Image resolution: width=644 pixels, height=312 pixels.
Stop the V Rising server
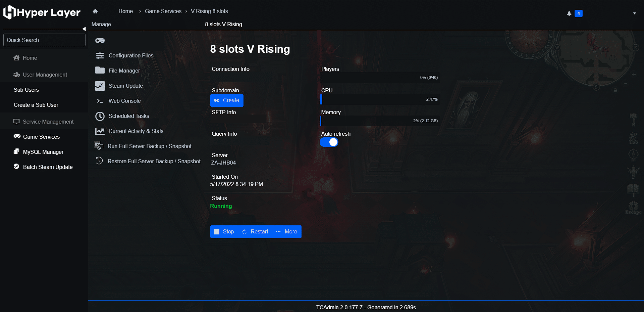click(x=224, y=232)
